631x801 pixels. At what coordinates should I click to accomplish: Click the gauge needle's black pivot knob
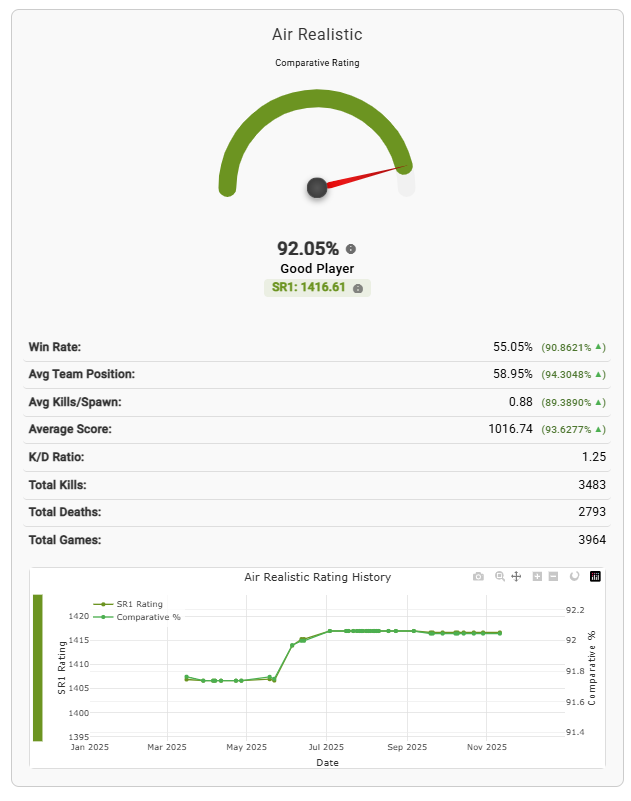317,187
